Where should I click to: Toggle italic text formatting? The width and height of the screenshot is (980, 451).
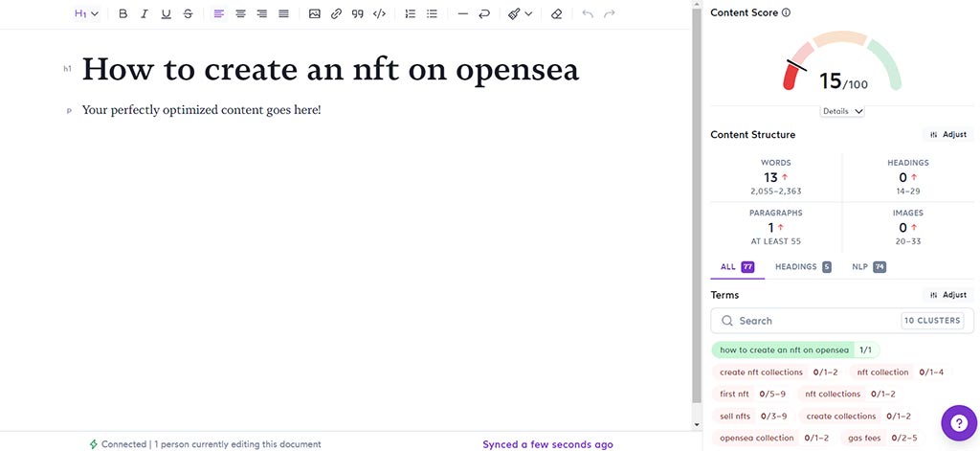(x=145, y=14)
